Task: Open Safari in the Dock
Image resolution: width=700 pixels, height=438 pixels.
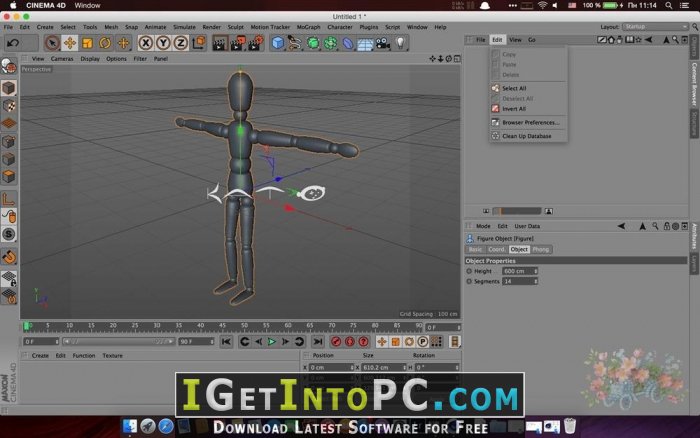Action: pos(166,426)
